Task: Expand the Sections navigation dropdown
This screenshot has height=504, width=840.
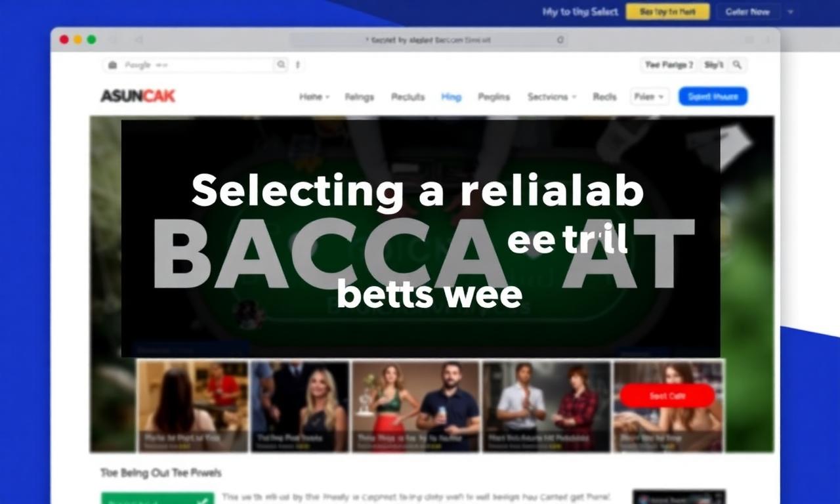Action: pyautogui.click(x=552, y=96)
